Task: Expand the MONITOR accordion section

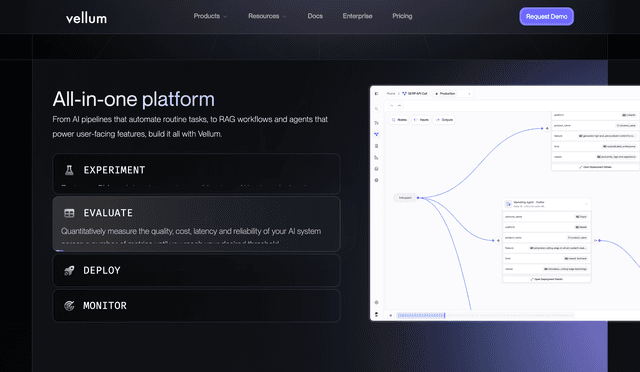Action: [x=196, y=306]
